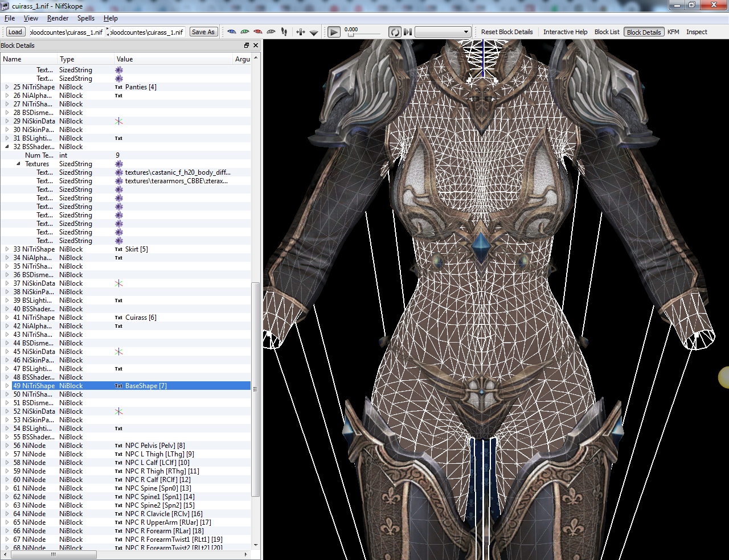The image size is (729, 560).
Task: Toggle animation loop icon
Action: [395, 32]
